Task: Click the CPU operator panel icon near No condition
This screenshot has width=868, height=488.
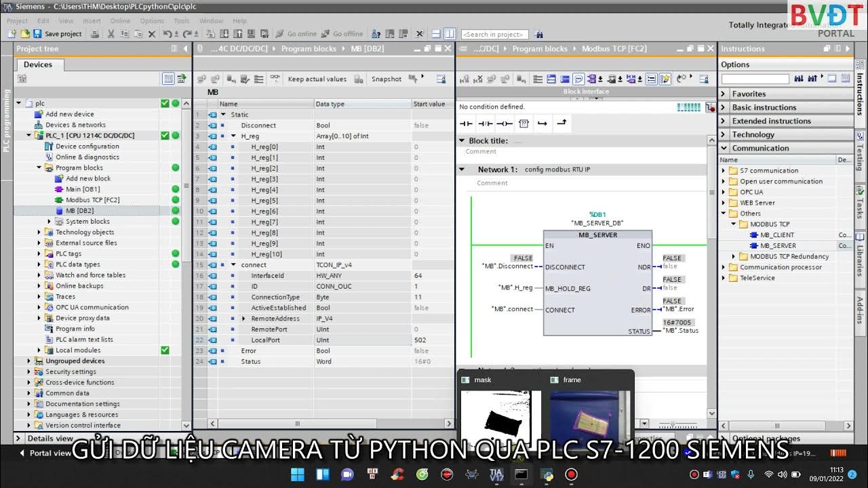Action: pyautogui.click(x=711, y=107)
